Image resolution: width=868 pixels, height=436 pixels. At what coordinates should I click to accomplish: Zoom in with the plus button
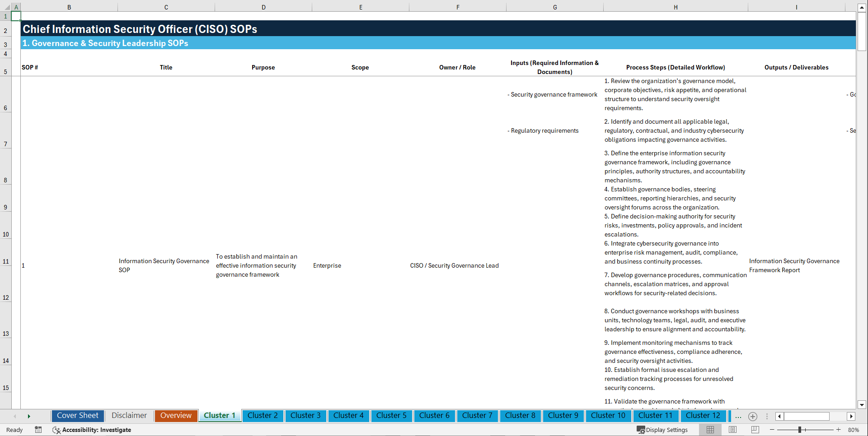point(839,430)
